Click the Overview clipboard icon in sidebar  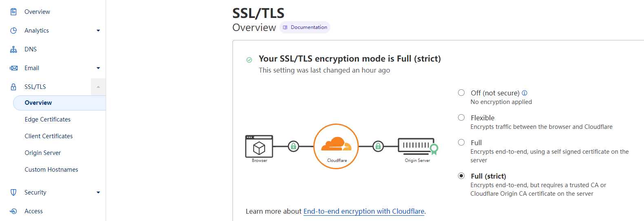13,12
